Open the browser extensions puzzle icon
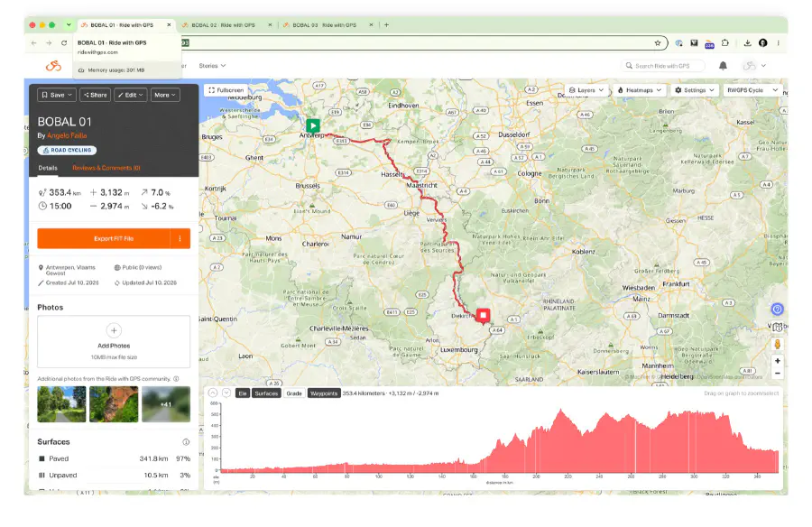 pyautogui.click(x=725, y=43)
